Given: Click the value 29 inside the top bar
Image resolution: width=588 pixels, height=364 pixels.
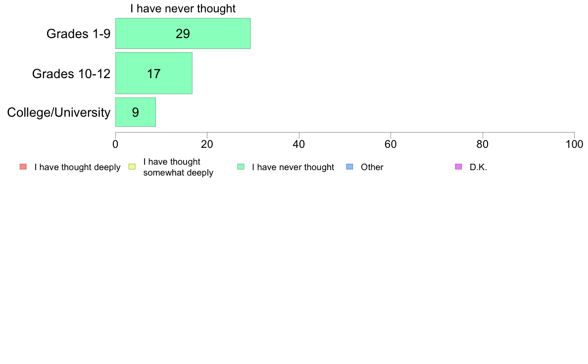Looking at the screenshot, I should pyautogui.click(x=183, y=34).
